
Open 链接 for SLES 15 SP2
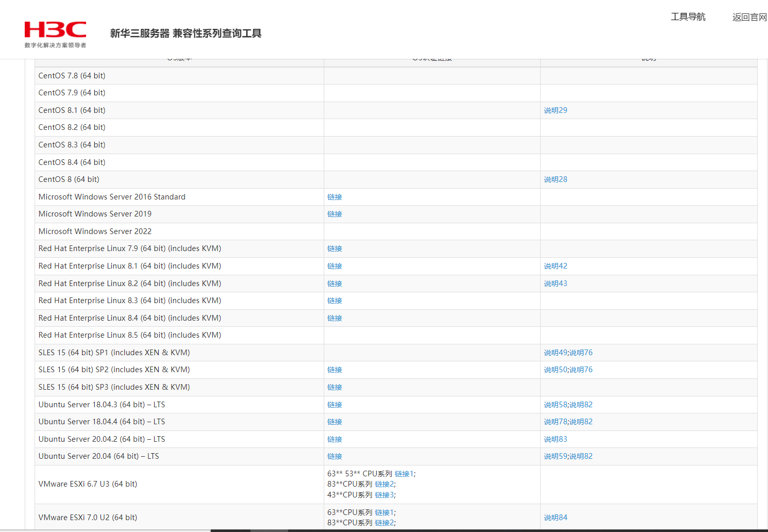pos(335,370)
